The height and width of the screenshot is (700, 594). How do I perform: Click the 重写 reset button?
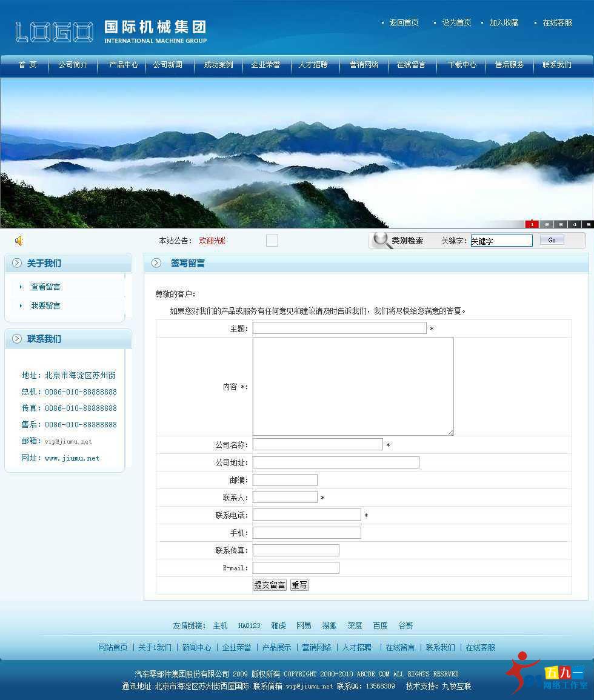pos(299,584)
